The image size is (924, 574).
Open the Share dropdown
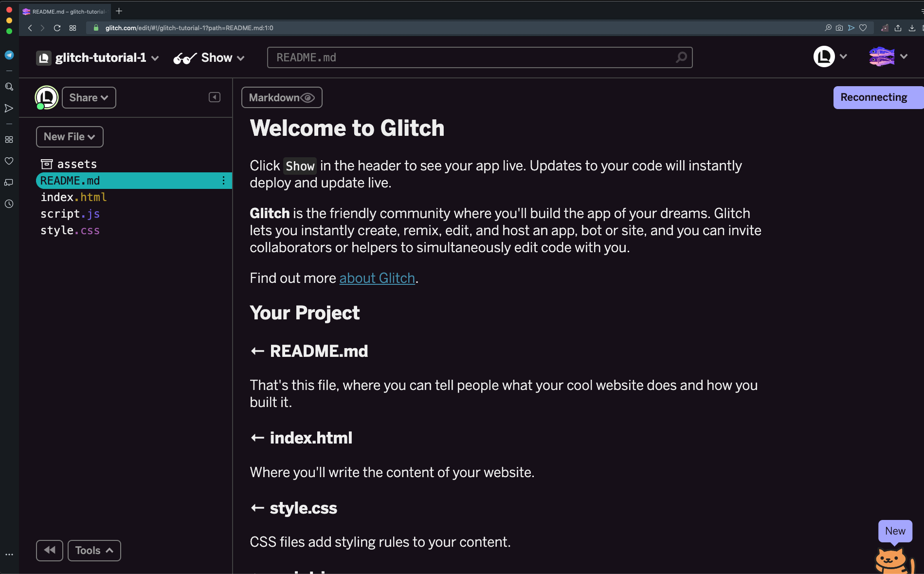89,97
